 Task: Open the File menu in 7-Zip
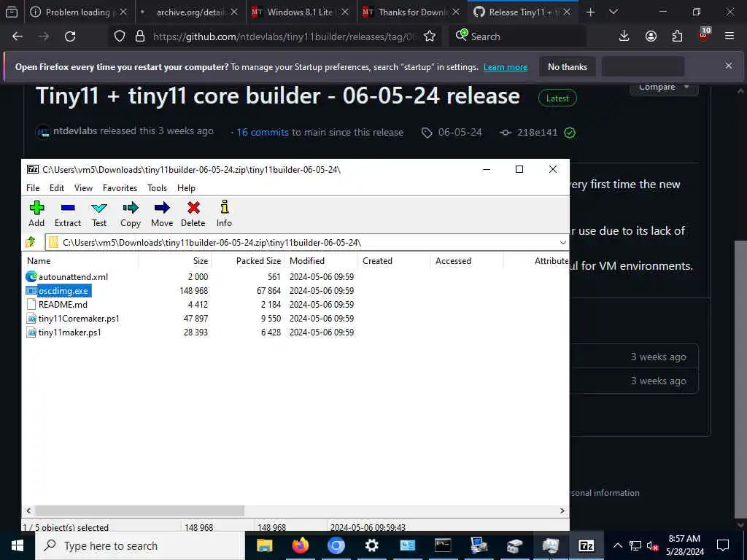point(33,188)
